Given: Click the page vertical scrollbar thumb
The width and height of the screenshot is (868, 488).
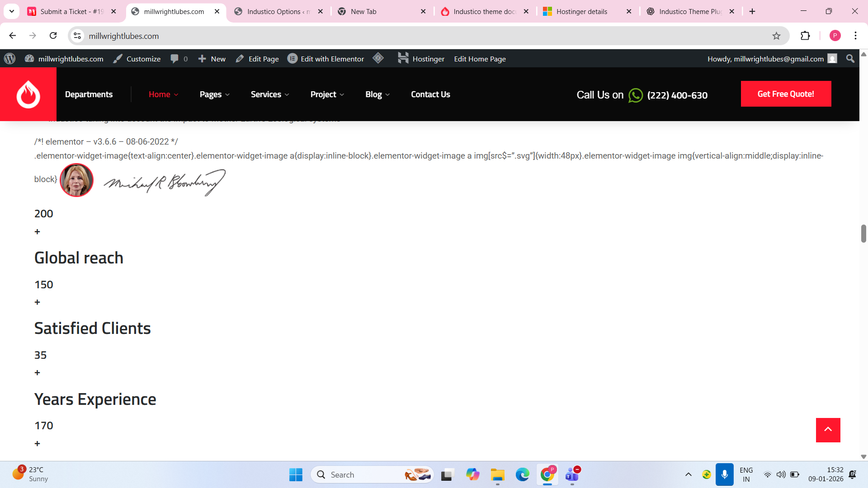Looking at the screenshot, I should tap(863, 234).
